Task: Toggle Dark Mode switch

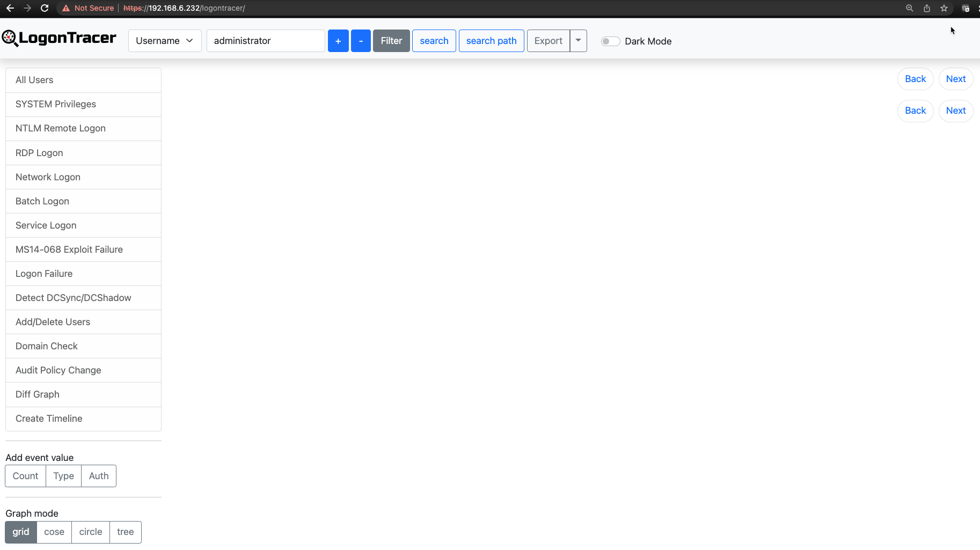Action: click(x=610, y=41)
